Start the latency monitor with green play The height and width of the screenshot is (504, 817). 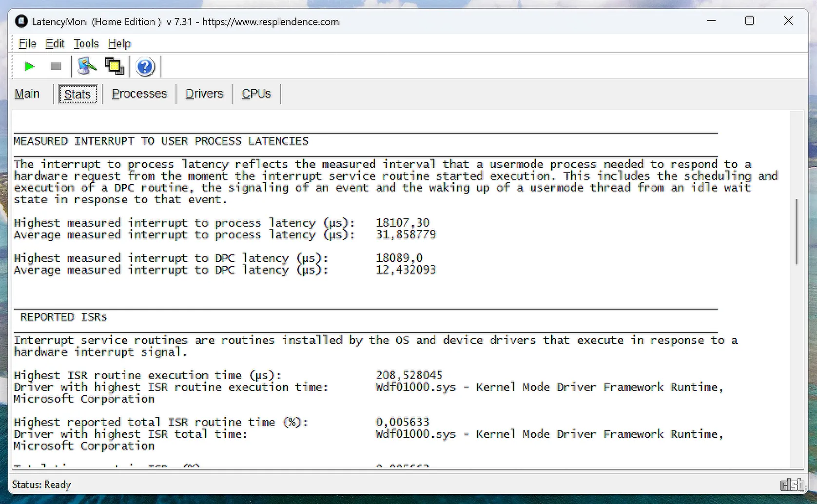29,66
